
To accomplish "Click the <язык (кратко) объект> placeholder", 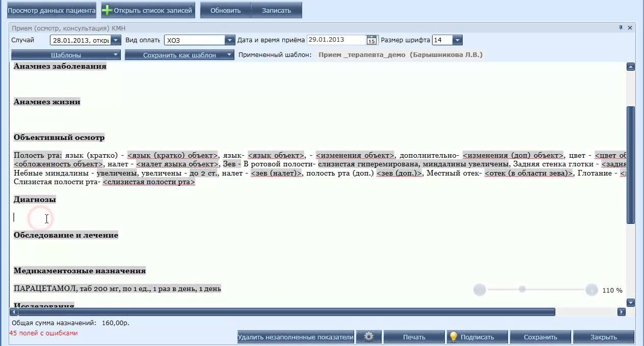I will click(x=173, y=155).
